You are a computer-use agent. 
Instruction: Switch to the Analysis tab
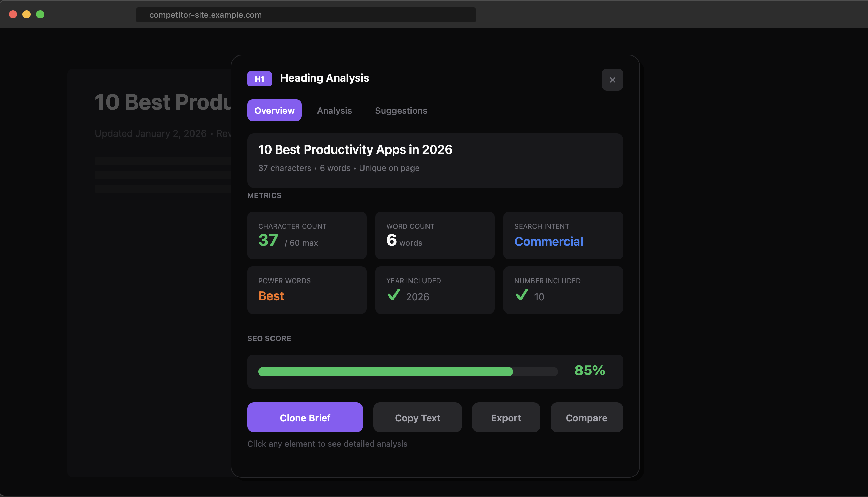tap(335, 110)
